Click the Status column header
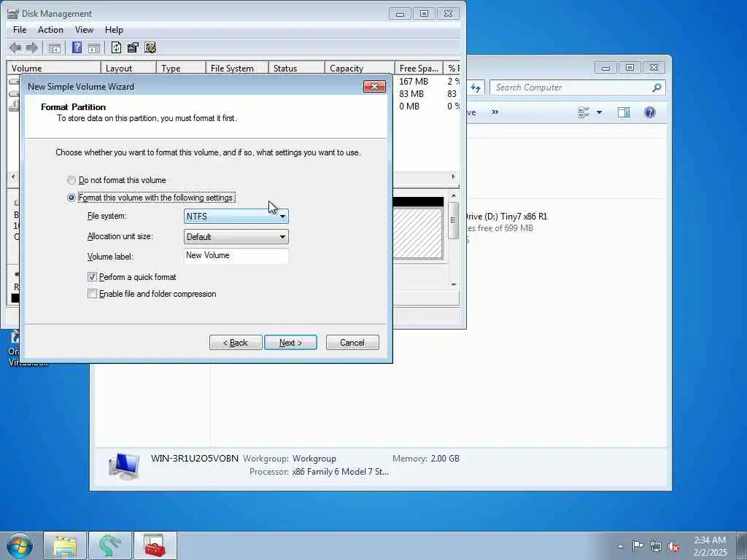747x560 pixels. (x=297, y=68)
